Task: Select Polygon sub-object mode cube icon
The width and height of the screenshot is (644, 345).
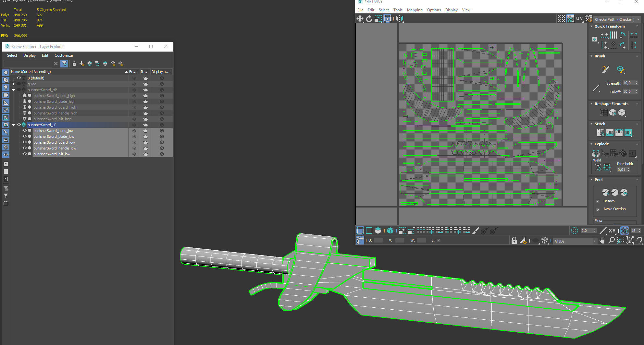Action: click(x=378, y=231)
